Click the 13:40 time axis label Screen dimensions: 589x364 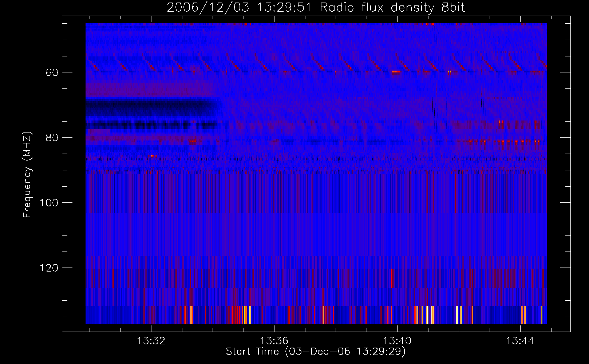point(397,341)
